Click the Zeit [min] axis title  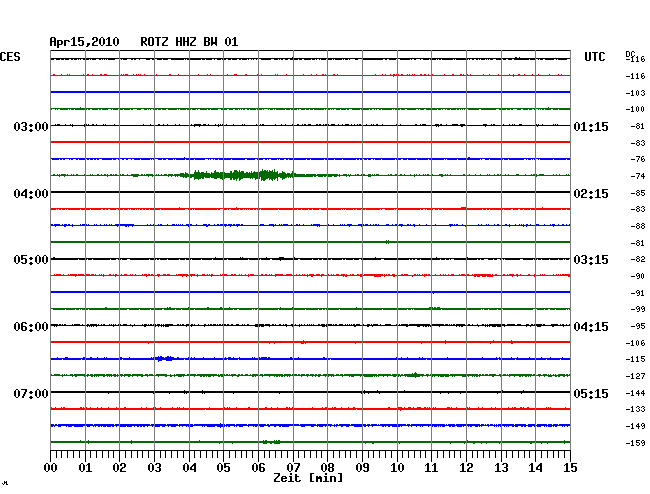pos(308,478)
